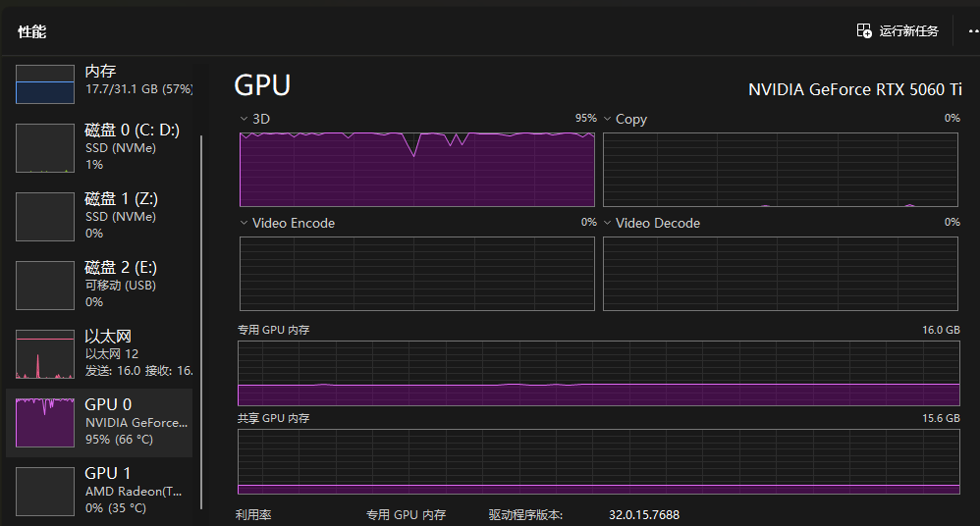Select the GPU 1 AMD Radeon thumbnail
This screenshot has width=980, height=526.
coord(45,492)
